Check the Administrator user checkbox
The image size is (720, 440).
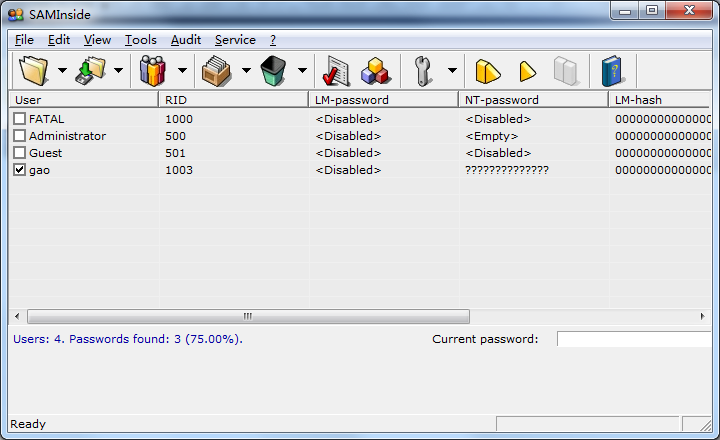pyautogui.click(x=19, y=136)
